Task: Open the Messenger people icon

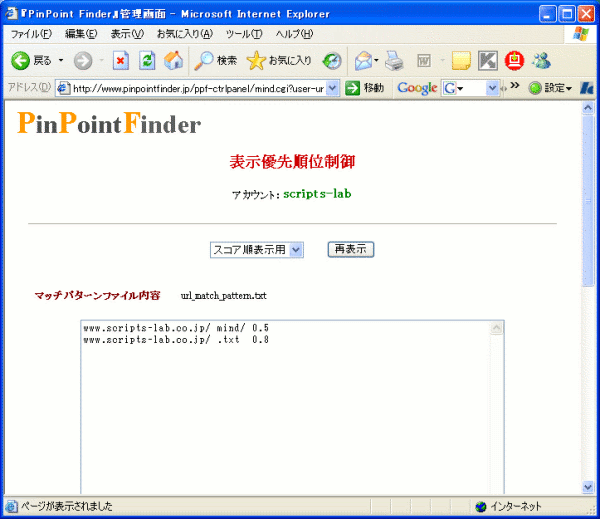Action: pos(541,60)
